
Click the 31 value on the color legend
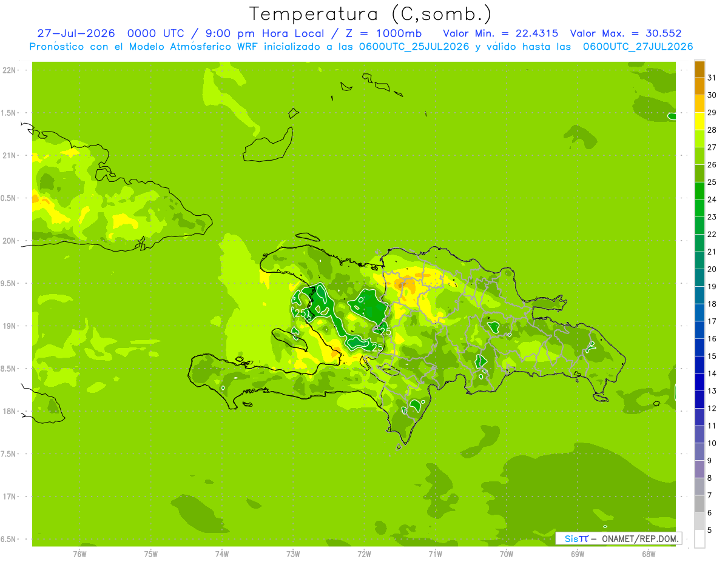(x=712, y=77)
